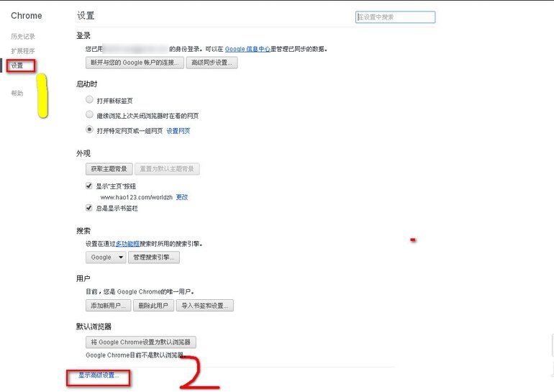
Task: Click the 导入书签和设置 button
Action: (x=205, y=306)
